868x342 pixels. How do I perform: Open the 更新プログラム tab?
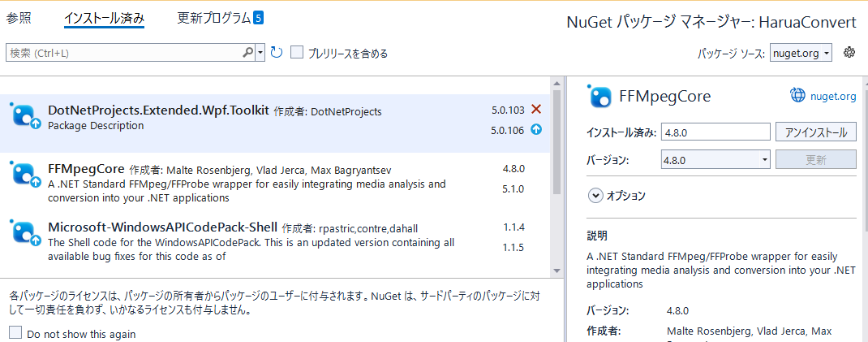(x=213, y=19)
